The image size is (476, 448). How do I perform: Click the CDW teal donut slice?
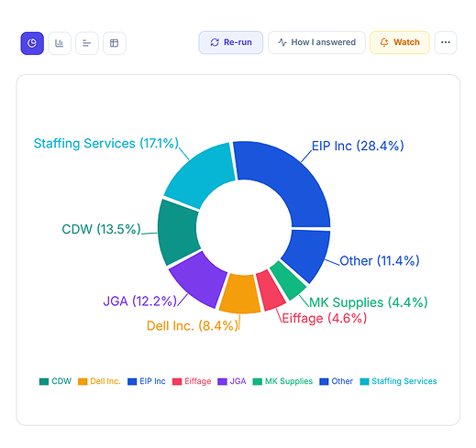coord(178,233)
